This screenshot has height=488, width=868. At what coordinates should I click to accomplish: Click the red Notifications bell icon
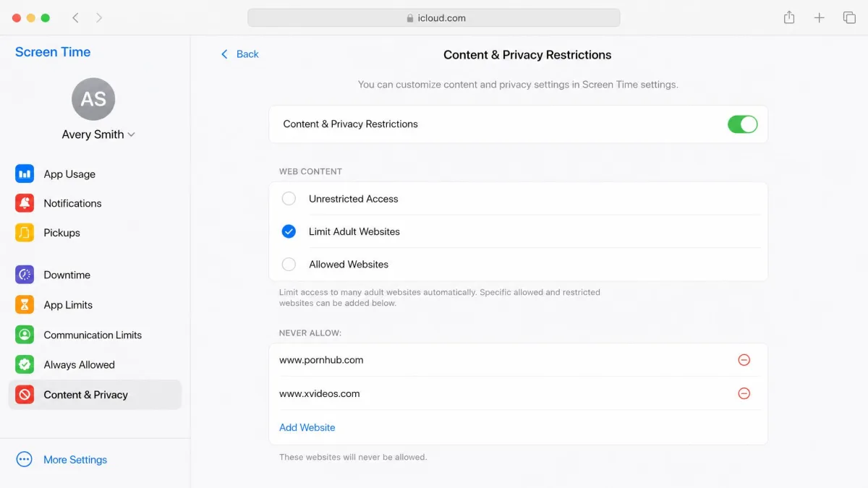pyautogui.click(x=25, y=203)
